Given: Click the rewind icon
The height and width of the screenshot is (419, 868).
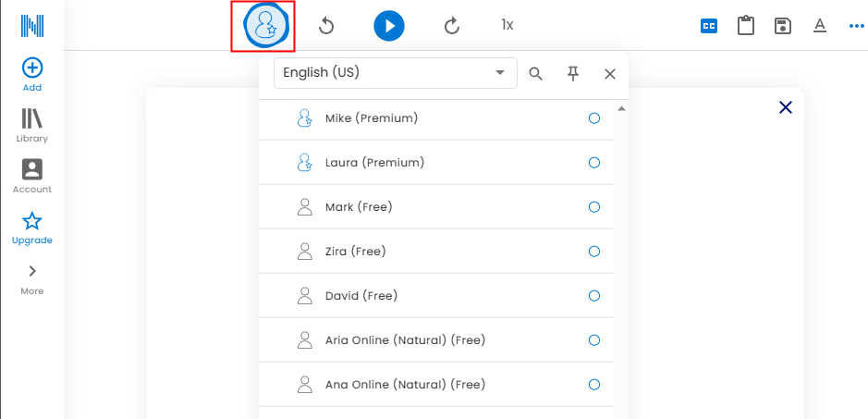Looking at the screenshot, I should pos(326,26).
